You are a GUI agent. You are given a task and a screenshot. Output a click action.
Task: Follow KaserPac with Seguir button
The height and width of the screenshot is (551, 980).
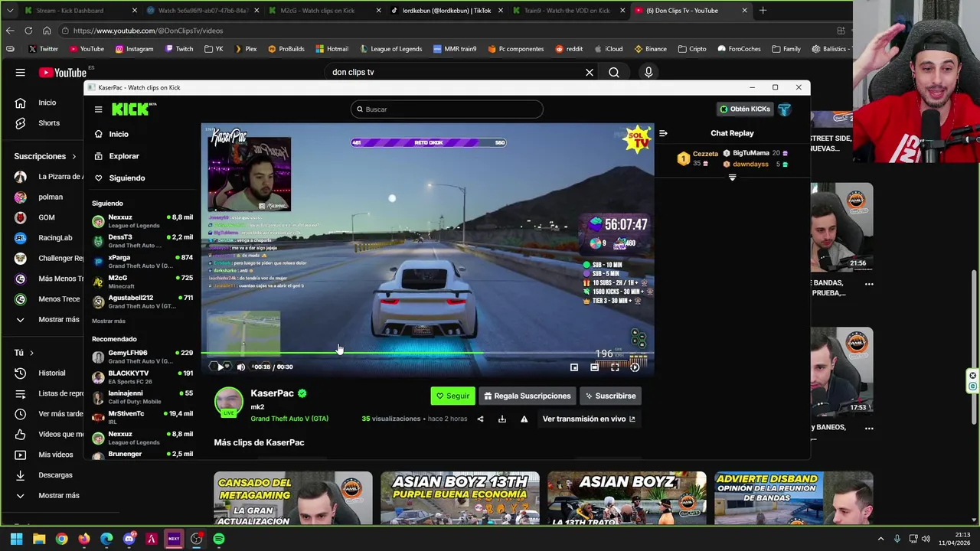point(452,396)
